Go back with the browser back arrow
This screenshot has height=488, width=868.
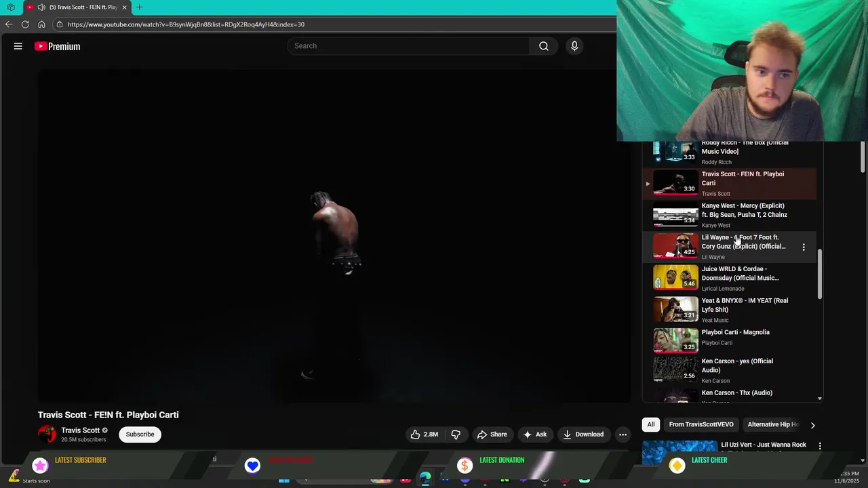9,24
